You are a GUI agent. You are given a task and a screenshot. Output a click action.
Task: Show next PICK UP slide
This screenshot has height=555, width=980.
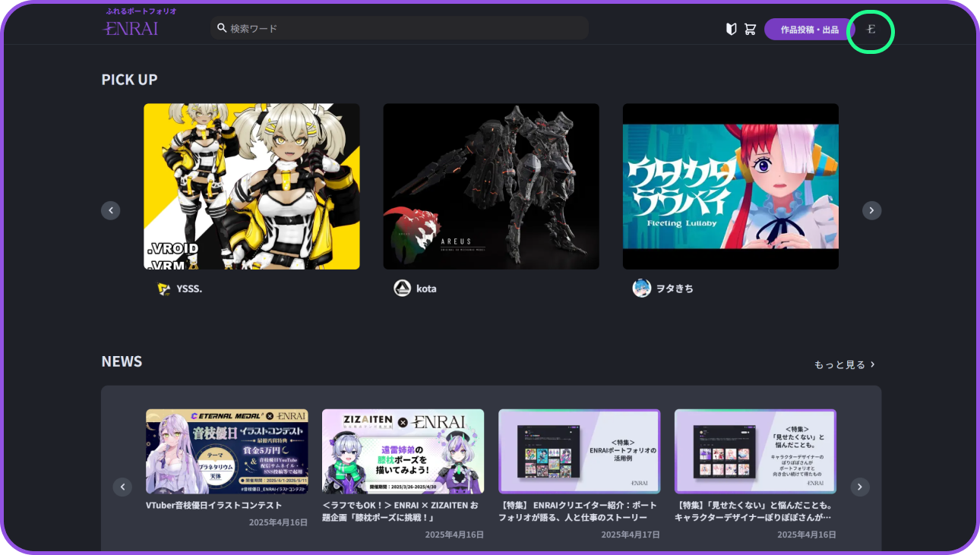[872, 210]
